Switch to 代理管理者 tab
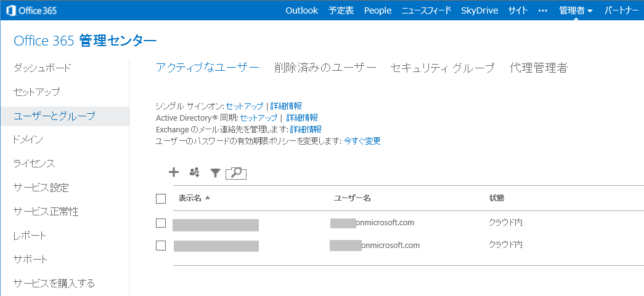Screen dimensions: 644x296 pyautogui.click(x=539, y=68)
